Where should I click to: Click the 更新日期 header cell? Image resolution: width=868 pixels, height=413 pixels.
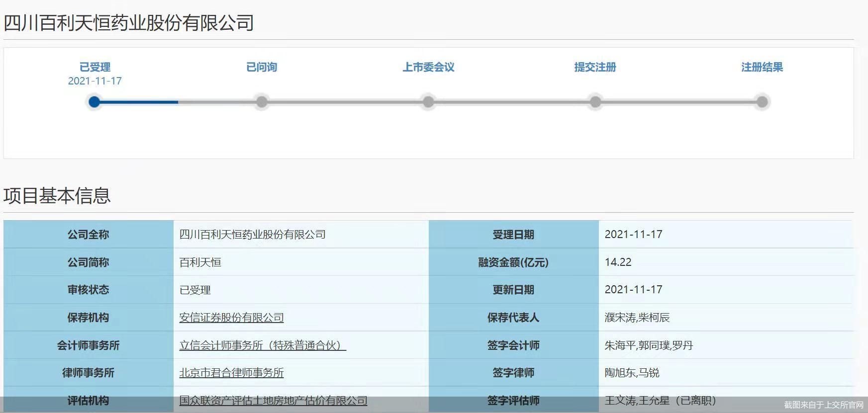pos(513,290)
